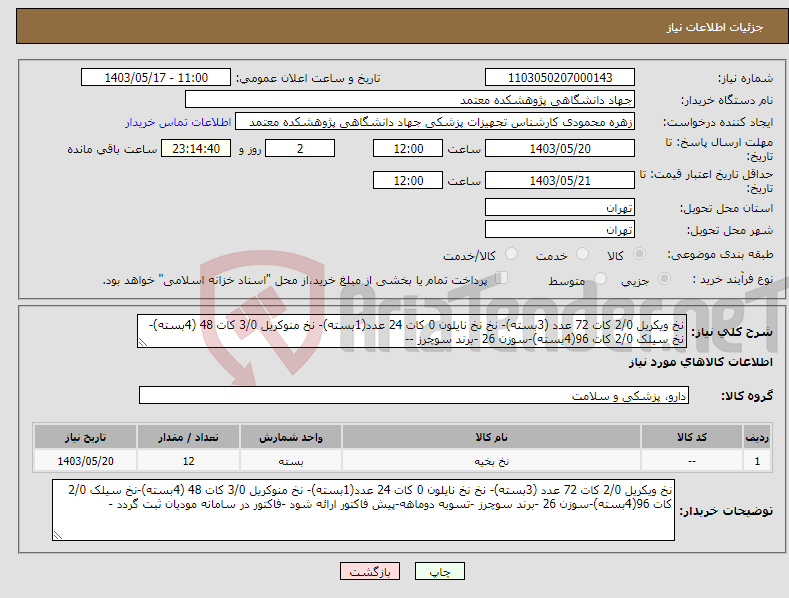Click the goods group دارو، پزشکی و سلامت field
The width and height of the screenshot is (789, 598).
point(414,396)
